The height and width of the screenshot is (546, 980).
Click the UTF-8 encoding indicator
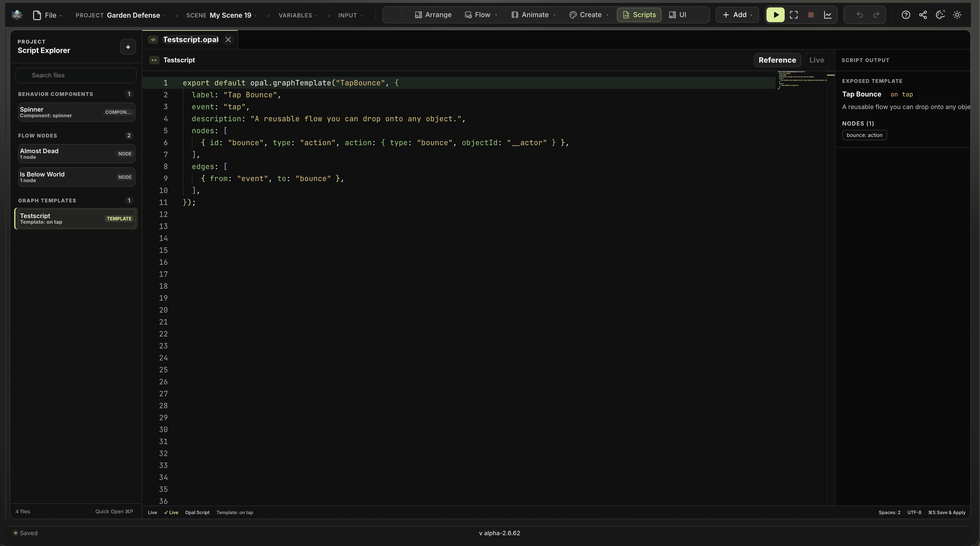[x=914, y=512]
